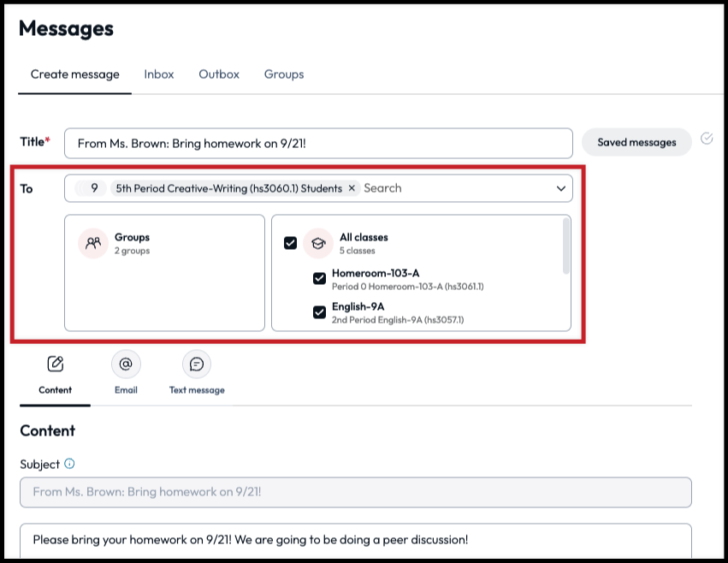The image size is (728, 563).
Task: Click the Groups people icon
Action: coord(93,243)
